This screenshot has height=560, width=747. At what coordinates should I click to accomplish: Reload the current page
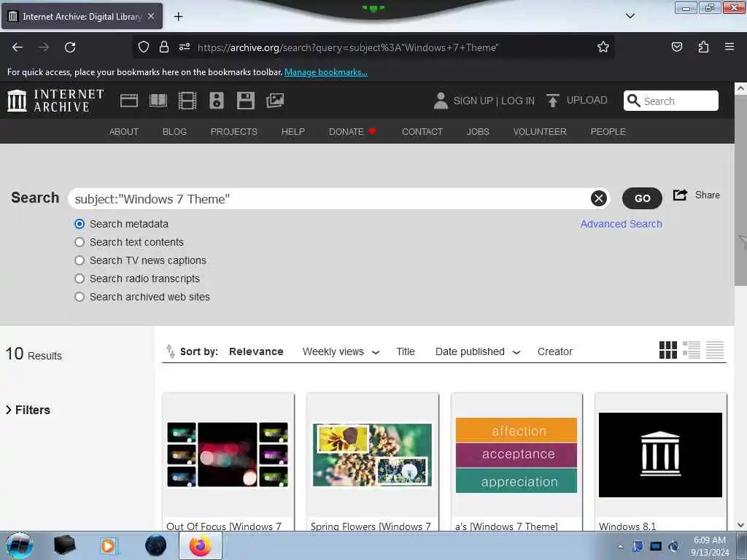70,47
